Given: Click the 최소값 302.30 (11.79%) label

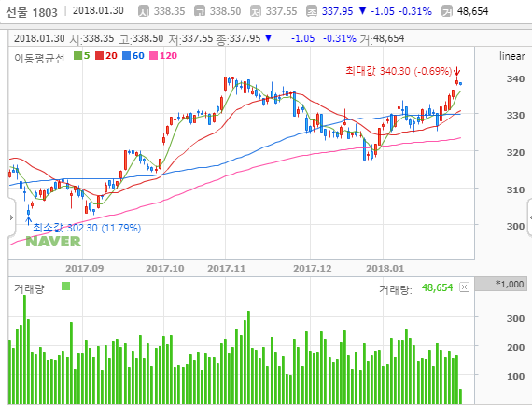Looking at the screenshot, I should pyautogui.click(x=87, y=228).
